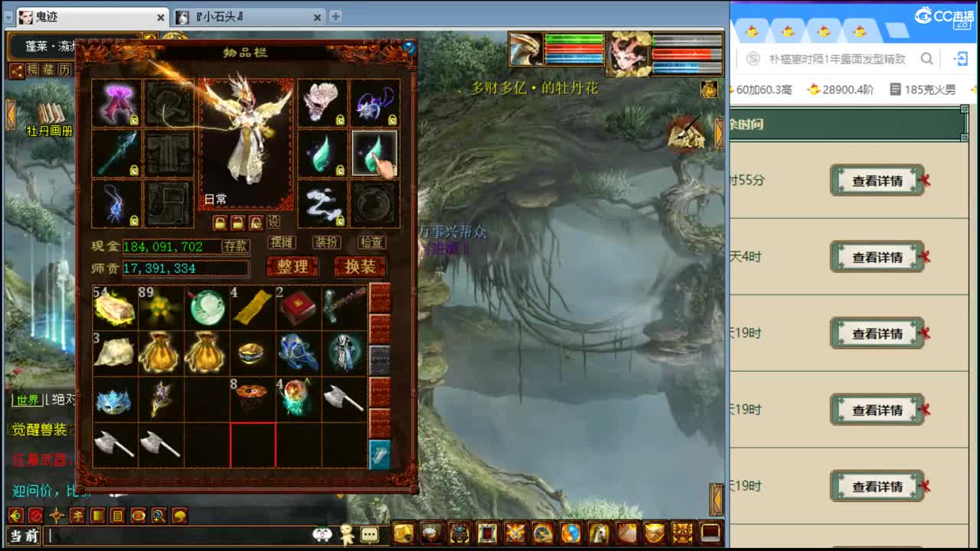Viewport: 980px width, 551px height.
Task: Expand the arrow at lower right game edge
Action: (x=717, y=499)
